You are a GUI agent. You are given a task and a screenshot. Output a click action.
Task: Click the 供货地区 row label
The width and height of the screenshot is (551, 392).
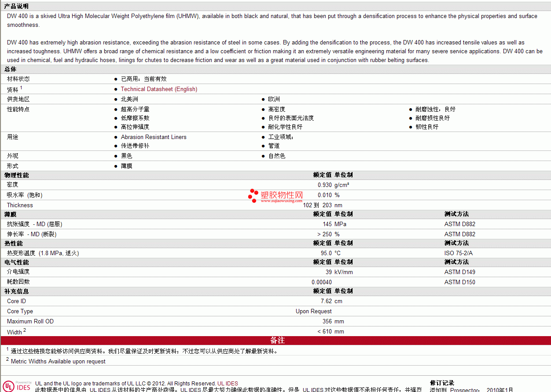click(18, 99)
